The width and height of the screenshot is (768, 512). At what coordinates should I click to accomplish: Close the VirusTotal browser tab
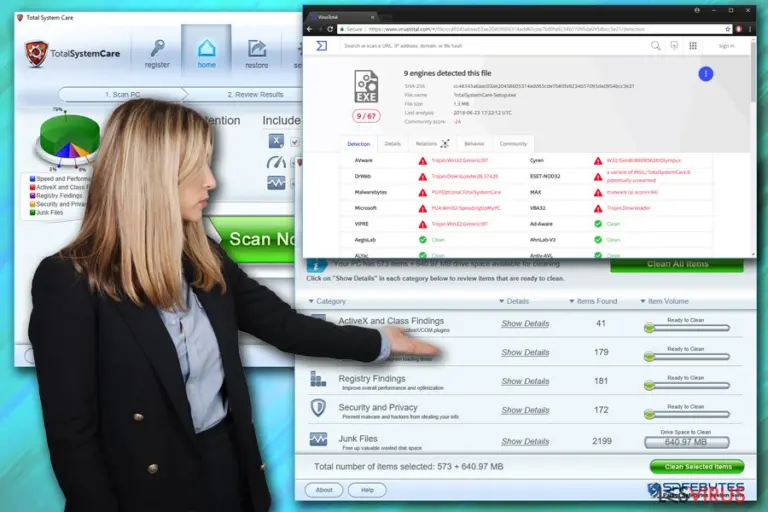coord(372,17)
